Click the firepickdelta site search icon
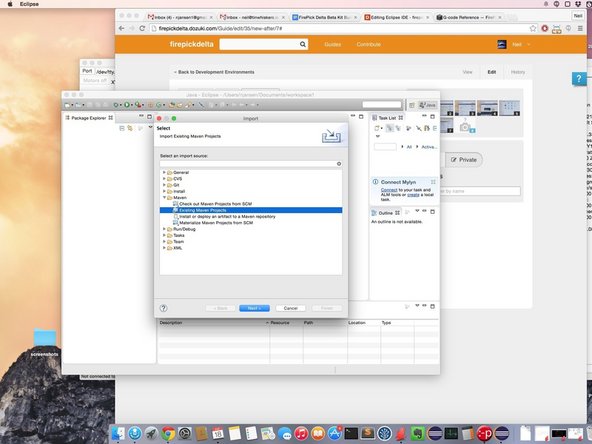The height and width of the screenshot is (444, 592). [303, 44]
